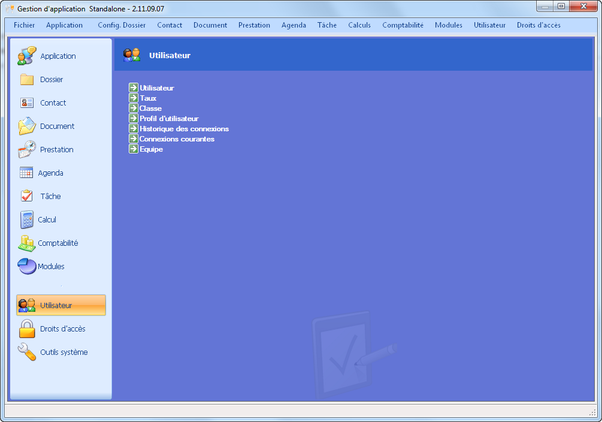The height and width of the screenshot is (422, 602).
Task: Open Outils système wrench icon
Action: click(x=27, y=352)
